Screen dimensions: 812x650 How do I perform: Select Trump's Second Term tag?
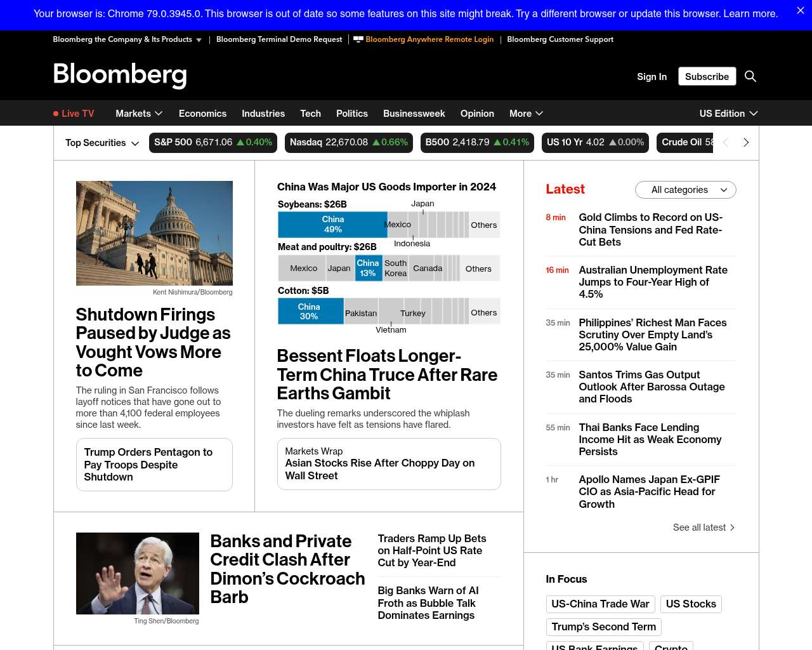604,627
